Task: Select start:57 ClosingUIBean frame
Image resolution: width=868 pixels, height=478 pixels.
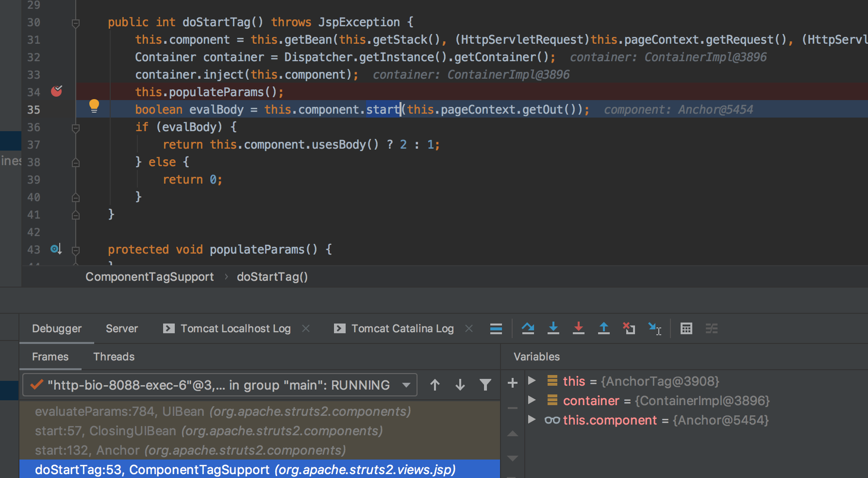Action: [260, 431]
